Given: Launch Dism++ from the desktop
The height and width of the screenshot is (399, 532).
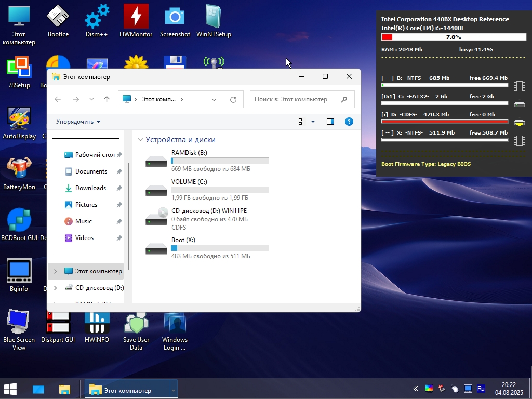Looking at the screenshot, I should (x=97, y=21).
